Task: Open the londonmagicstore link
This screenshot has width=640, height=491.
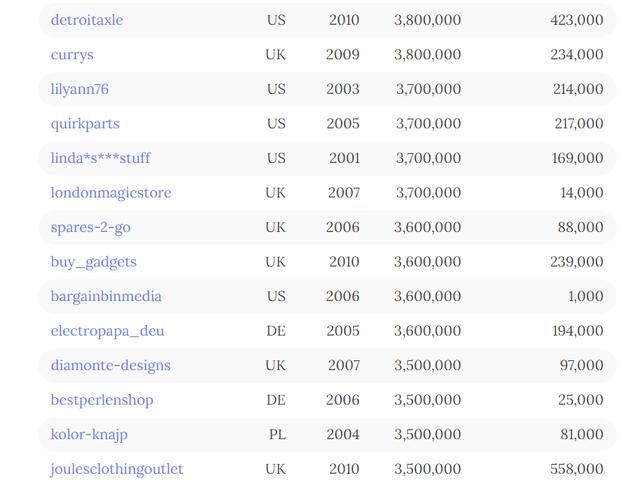Action: [111, 193]
